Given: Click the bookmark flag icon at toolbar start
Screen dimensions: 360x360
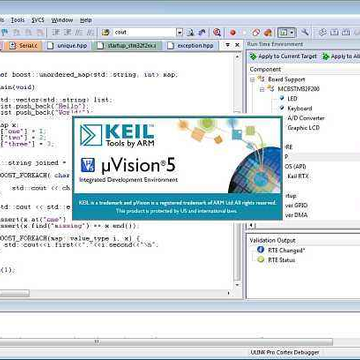Looking at the screenshot, I should 5,32.
